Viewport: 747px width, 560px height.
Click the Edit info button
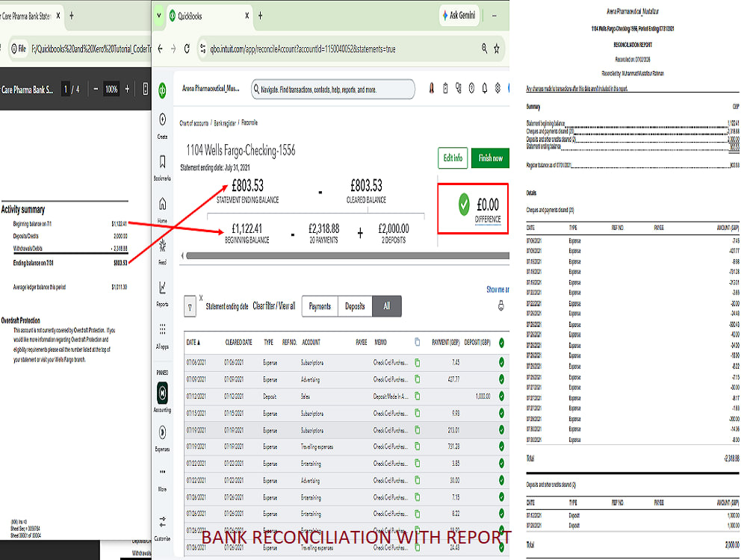[x=453, y=158]
